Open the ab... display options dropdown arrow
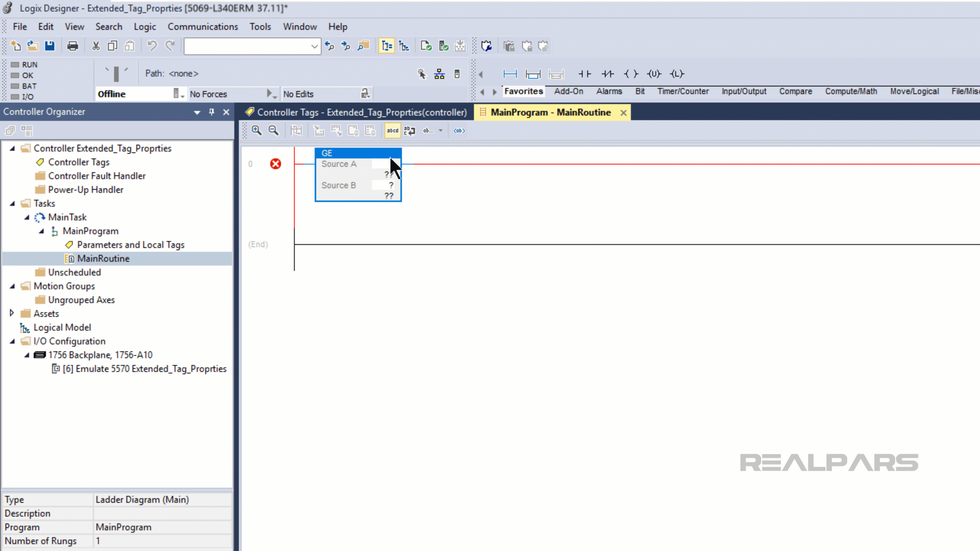The image size is (980, 551). [440, 131]
